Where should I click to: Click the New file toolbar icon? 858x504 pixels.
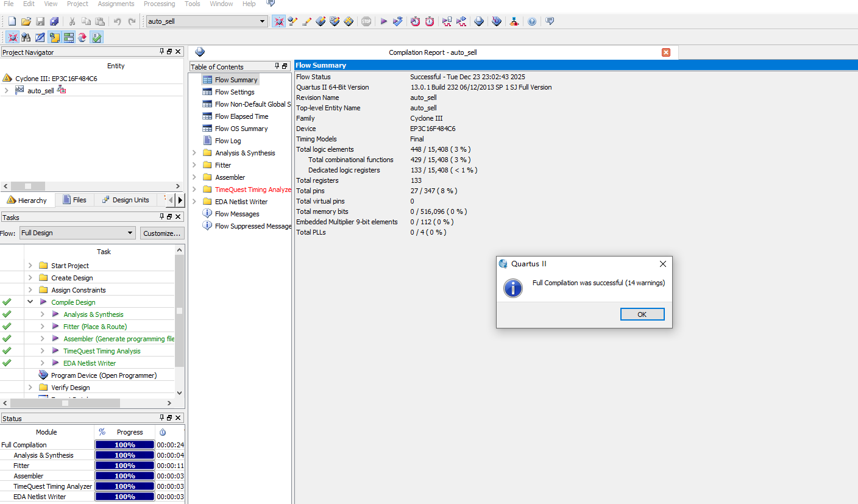coord(12,21)
